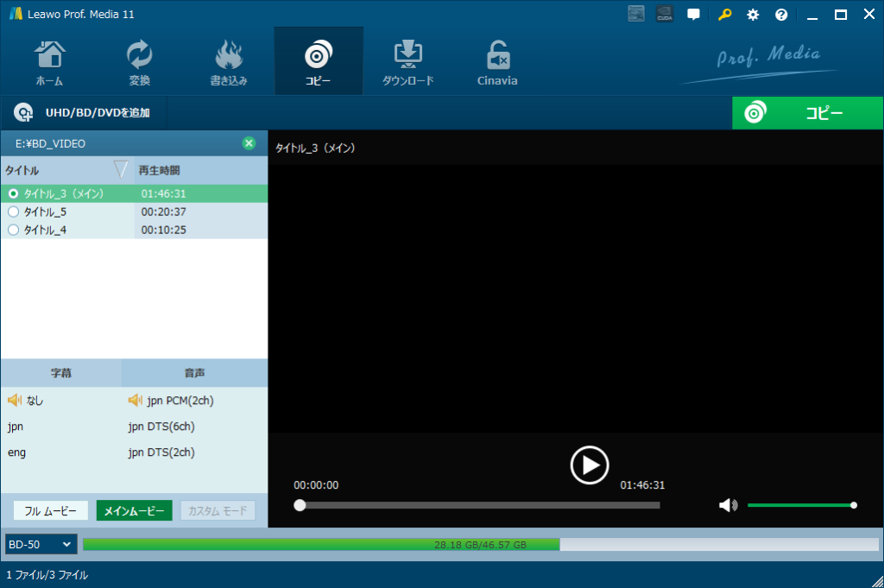Image resolution: width=884 pixels, height=588 pixels.
Task: Select radio button for タイトル_4
Action: point(14,230)
